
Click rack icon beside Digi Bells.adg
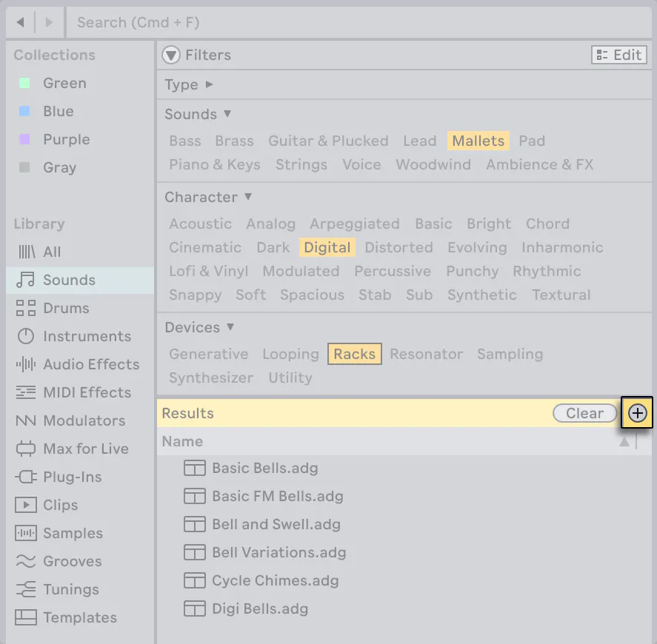pos(194,608)
